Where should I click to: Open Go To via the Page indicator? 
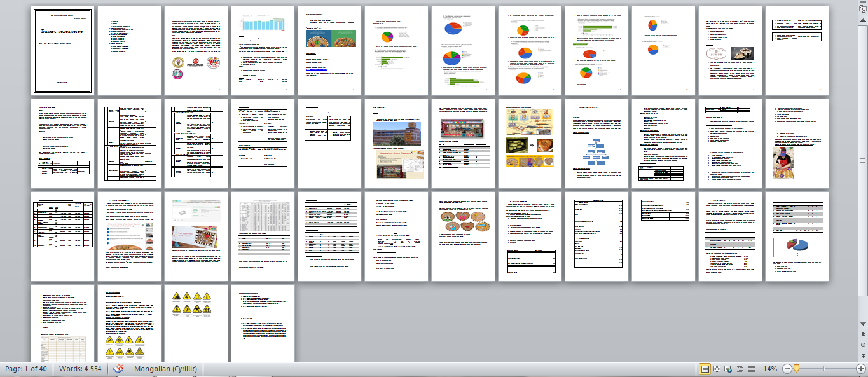[x=25, y=369]
